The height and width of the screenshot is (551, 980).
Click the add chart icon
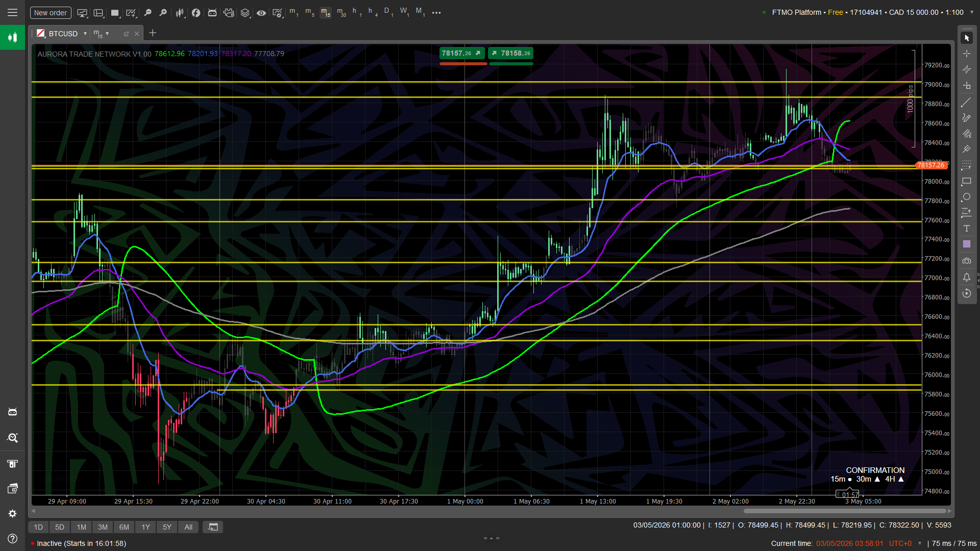click(x=131, y=13)
